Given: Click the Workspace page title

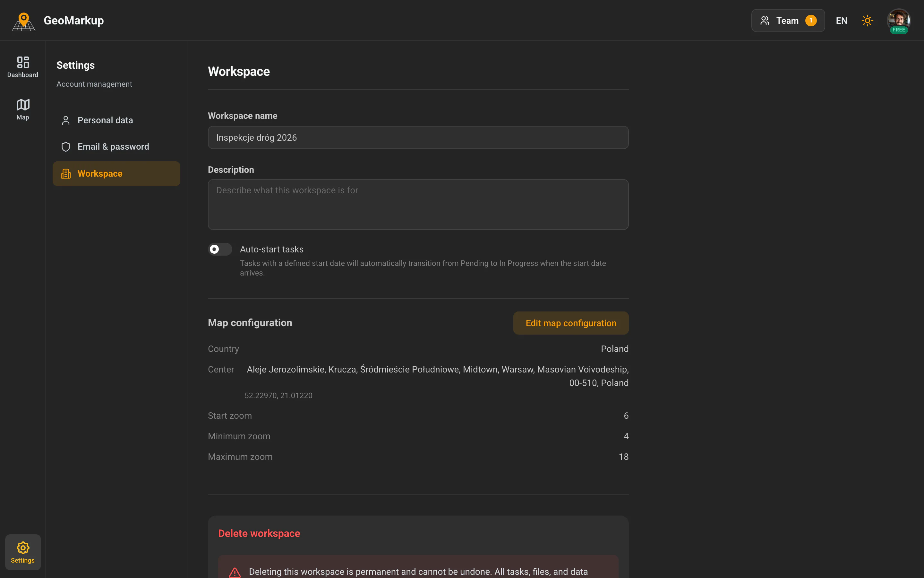Looking at the screenshot, I should point(239,72).
